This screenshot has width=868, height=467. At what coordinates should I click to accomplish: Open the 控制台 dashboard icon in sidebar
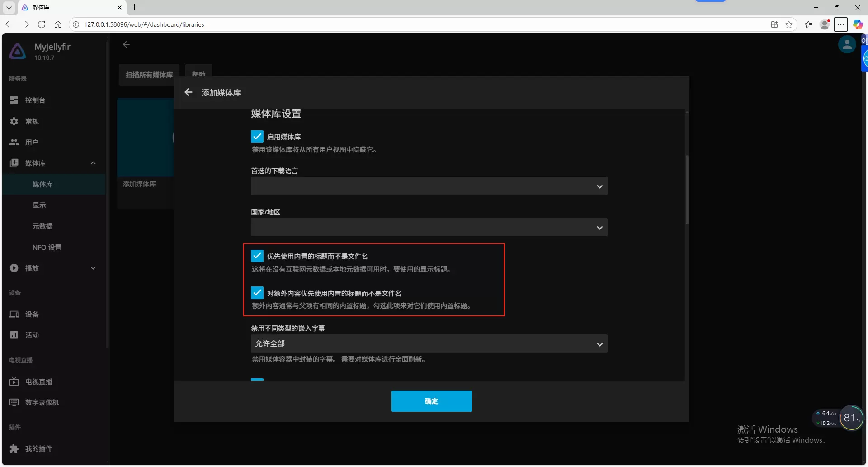tap(14, 100)
